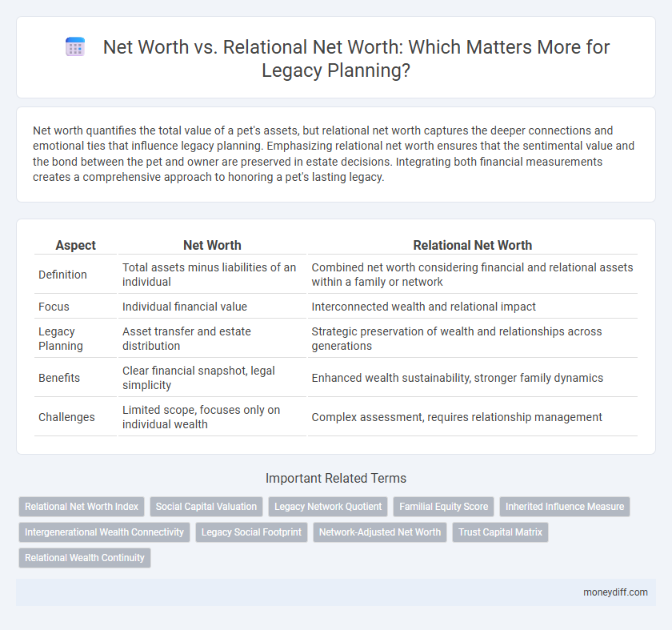Click 'Interconnected wealth and relational impact' cell

tap(472, 307)
